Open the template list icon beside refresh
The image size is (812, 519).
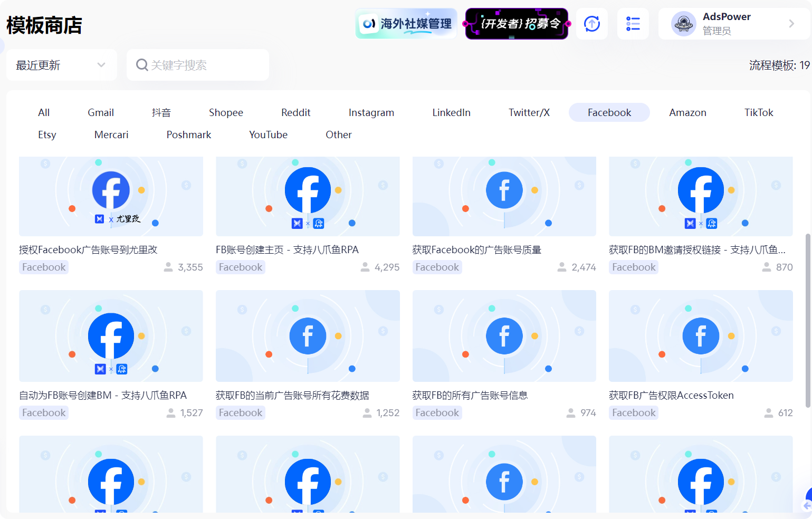[x=633, y=24]
